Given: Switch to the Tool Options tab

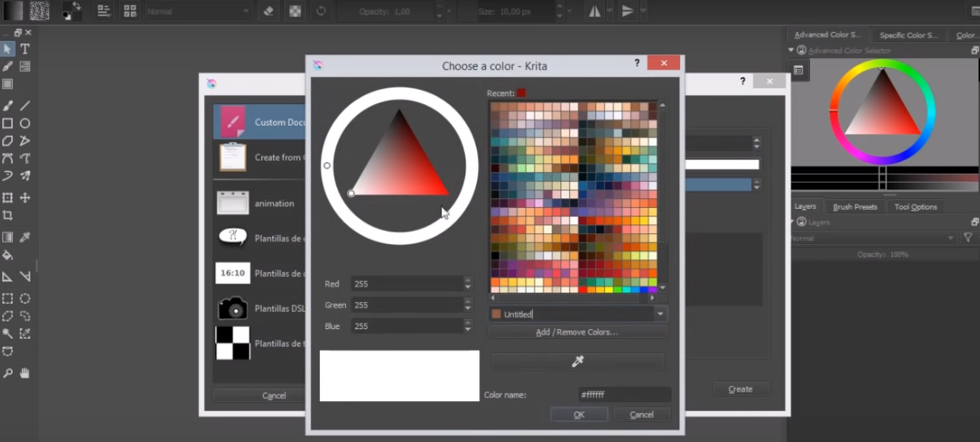Looking at the screenshot, I should coord(915,207).
